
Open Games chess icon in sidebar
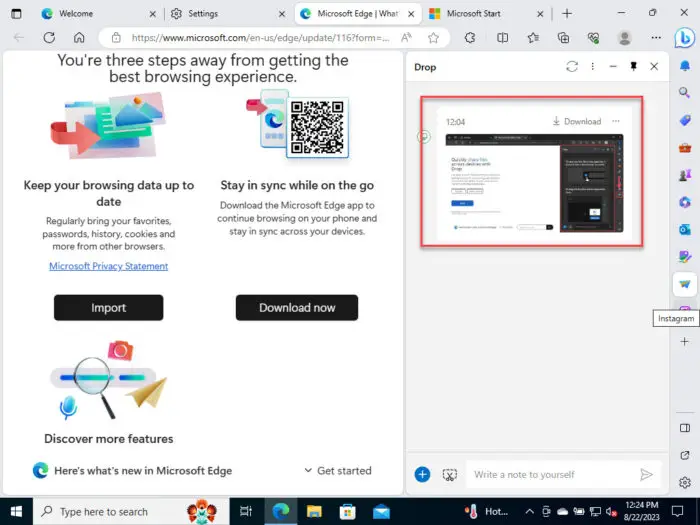pos(684,175)
